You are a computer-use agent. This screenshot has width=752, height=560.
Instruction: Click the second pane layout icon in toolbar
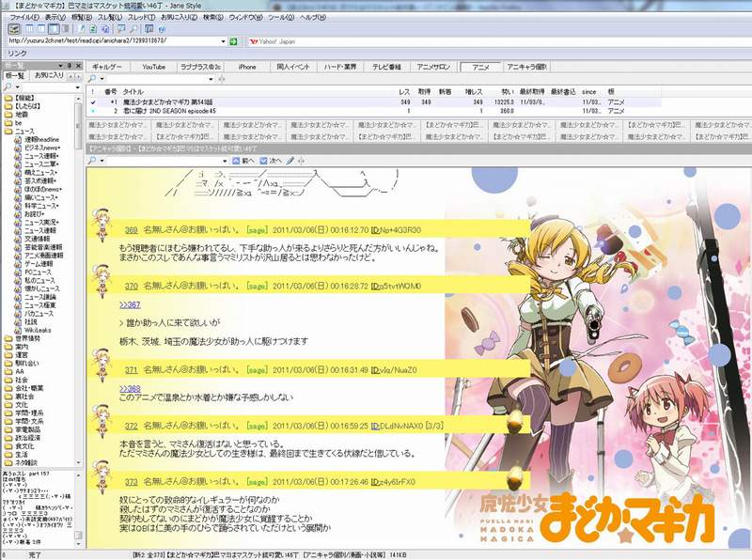click(41, 29)
